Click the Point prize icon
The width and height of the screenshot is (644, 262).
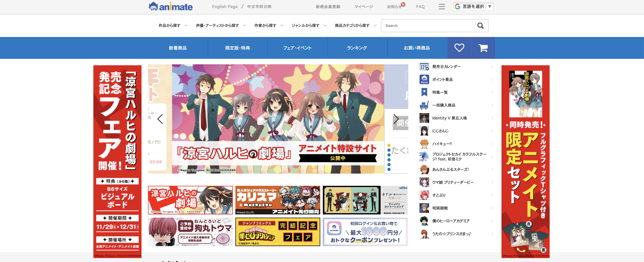tap(424, 80)
